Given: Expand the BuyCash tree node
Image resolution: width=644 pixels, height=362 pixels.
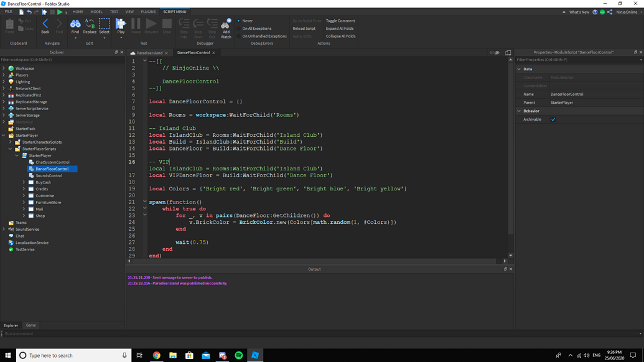Looking at the screenshot, I should point(24,182).
